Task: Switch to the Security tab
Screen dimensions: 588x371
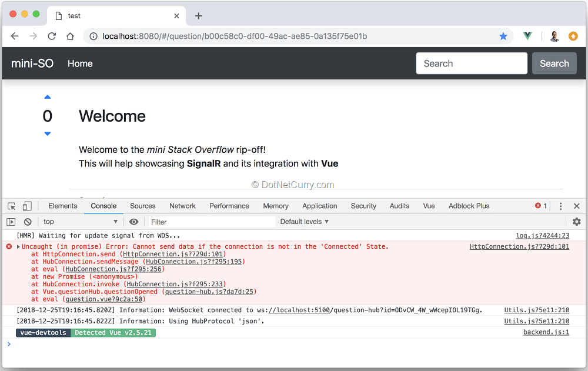Action: pyautogui.click(x=363, y=206)
